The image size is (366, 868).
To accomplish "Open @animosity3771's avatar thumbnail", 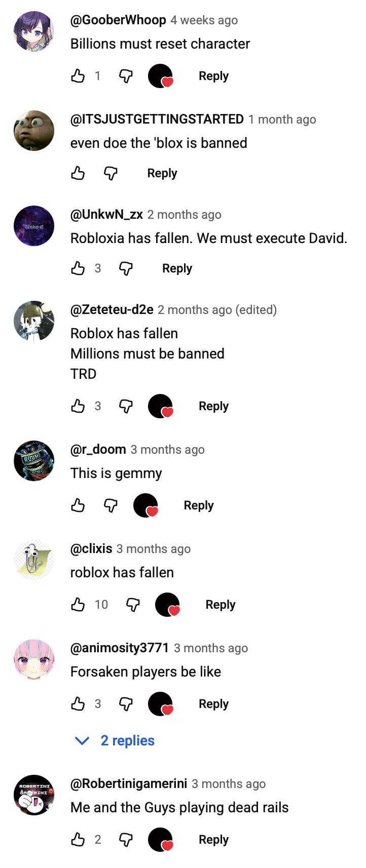I will [x=34, y=659].
